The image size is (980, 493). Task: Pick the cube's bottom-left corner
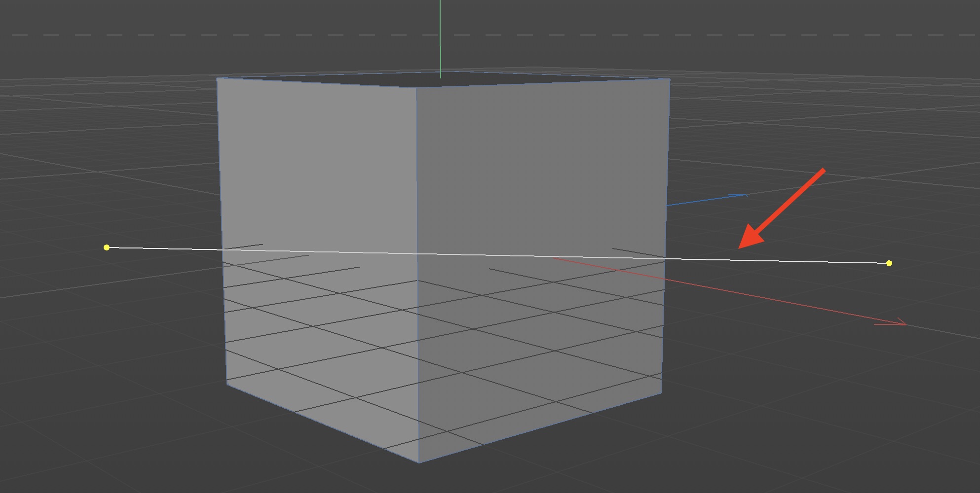(x=227, y=383)
